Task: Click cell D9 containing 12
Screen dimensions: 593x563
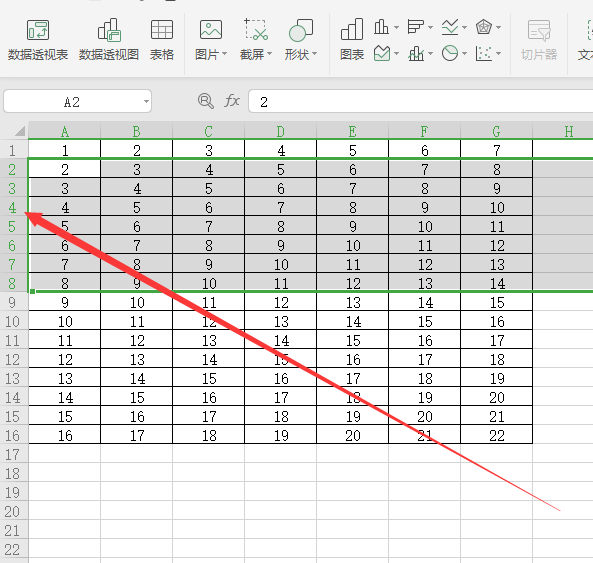Action: (x=281, y=302)
